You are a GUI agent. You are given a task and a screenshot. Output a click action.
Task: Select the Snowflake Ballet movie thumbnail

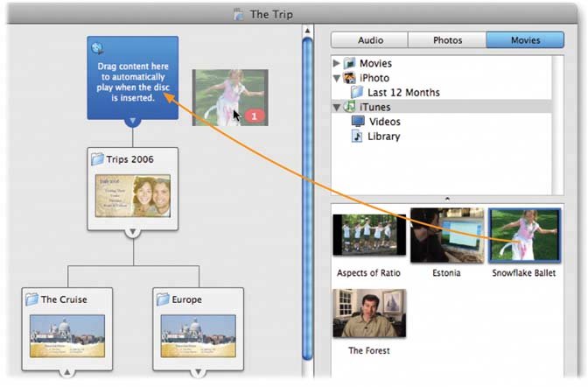click(523, 236)
